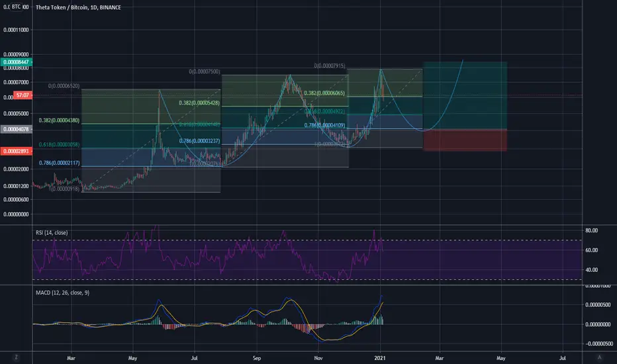Click the red 0.00002893 stop price label
This screenshot has width=617, height=364.
16,151
